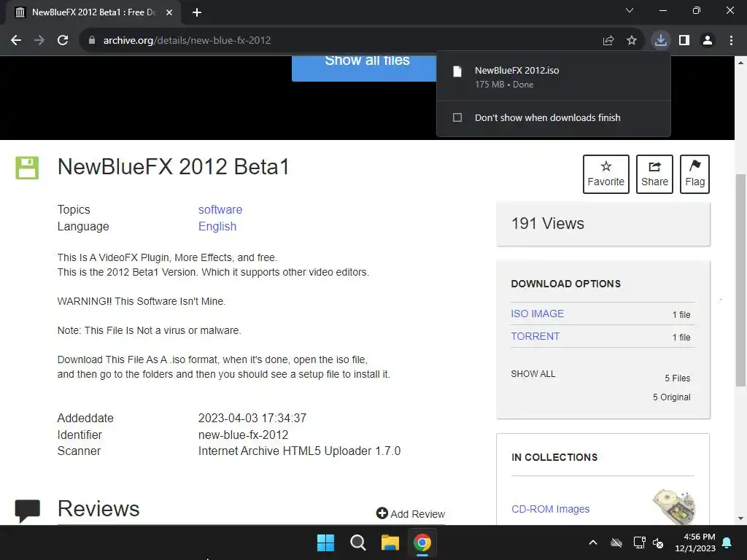Open downloaded NewBlueFX 2012.iso file
Screen dimensions: 747x560
553,77
